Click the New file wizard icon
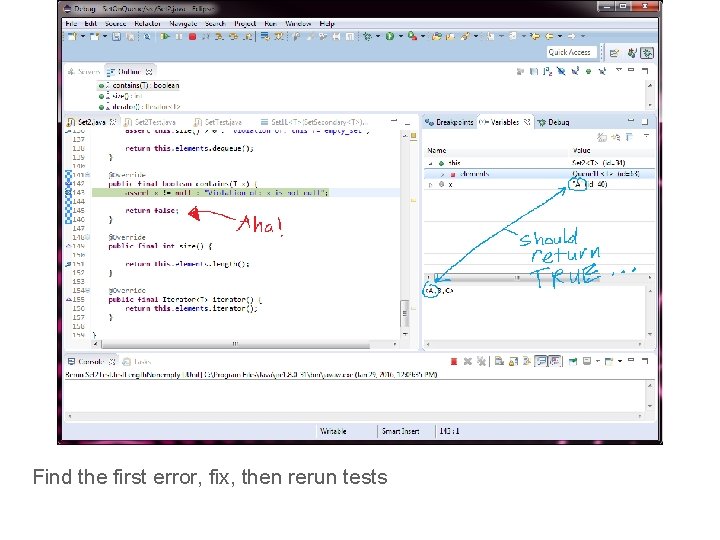Viewport: 720px width, 540px height. [x=72, y=36]
